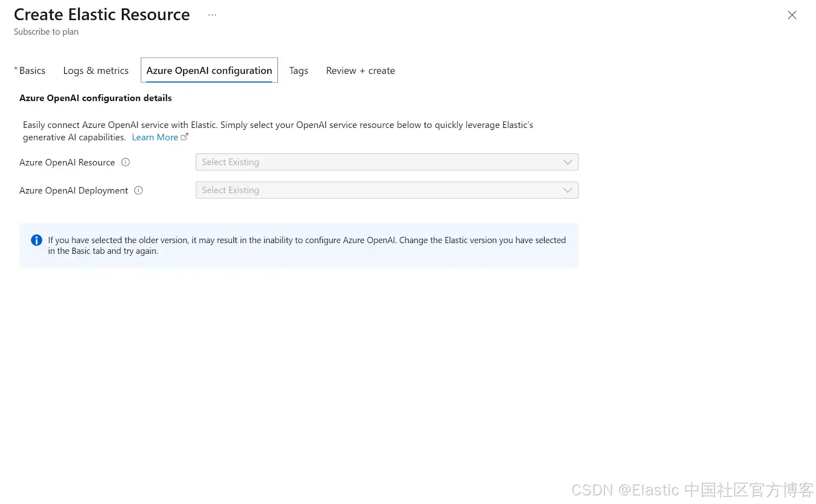Image resolution: width=816 pixels, height=504 pixels.
Task: Click the blue info icon in the notice banner
Action: [x=37, y=240]
